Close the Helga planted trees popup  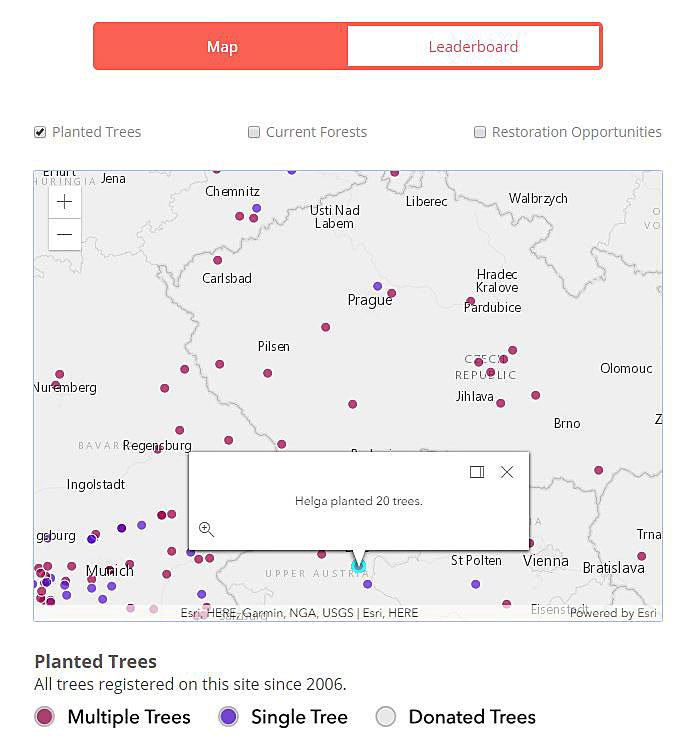507,472
